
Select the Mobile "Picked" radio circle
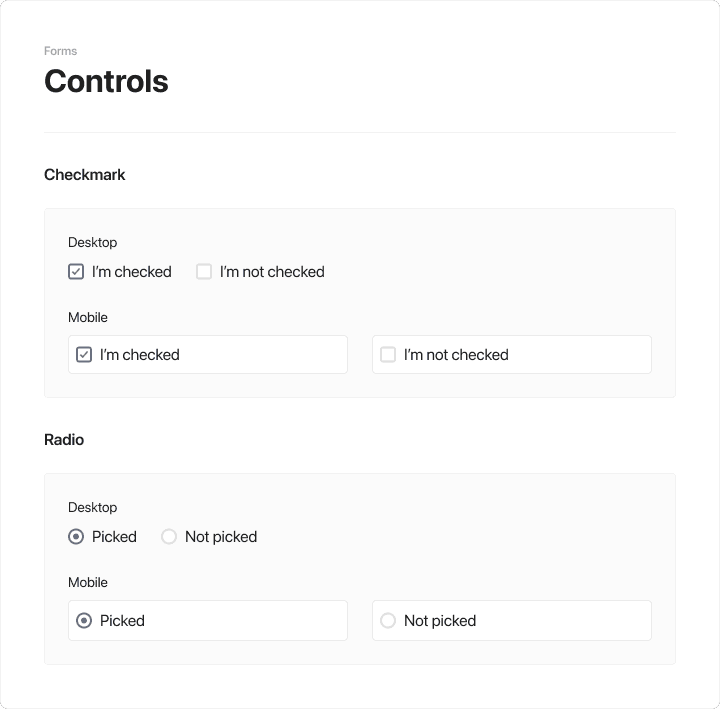coord(84,621)
